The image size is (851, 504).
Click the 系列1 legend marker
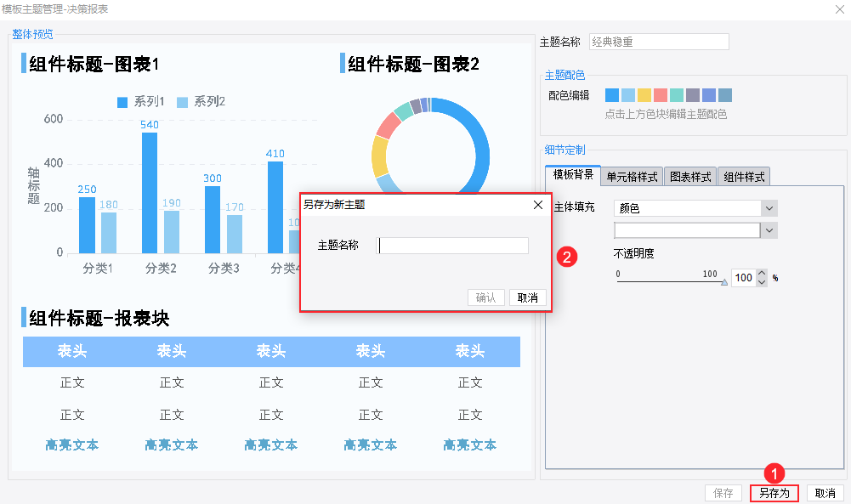click(x=122, y=102)
